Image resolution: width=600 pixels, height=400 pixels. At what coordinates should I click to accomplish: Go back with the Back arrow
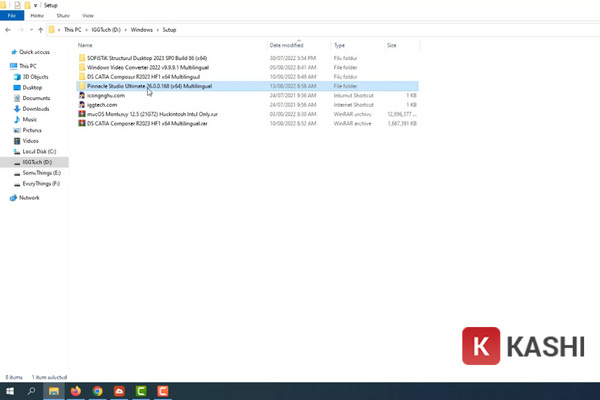8,30
